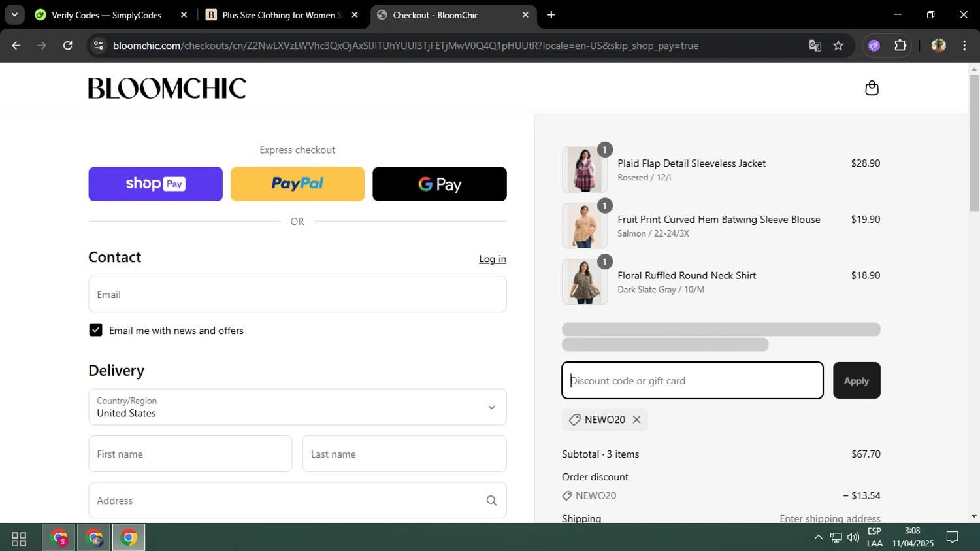Open the tab search dropdown arrow
Image resolution: width=980 pixels, height=551 pixels.
click(x=14, y=15)
